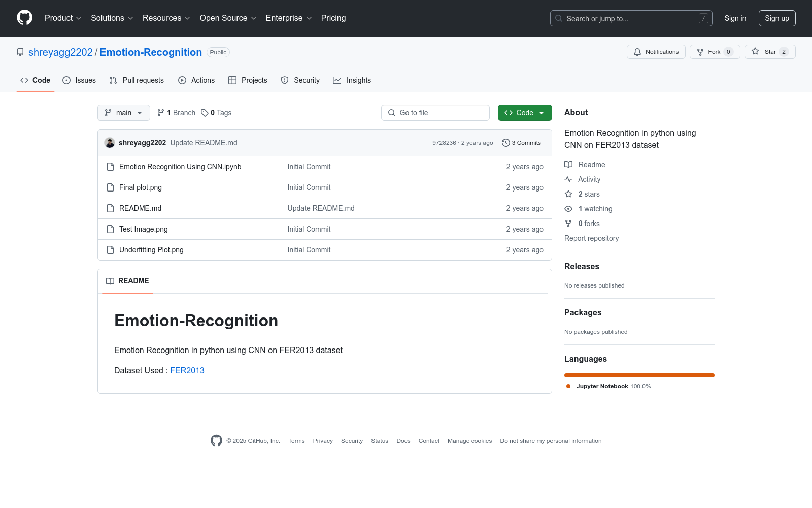The height and width of the screenshot is (508, 812).
Task: Open the Insights tab
Action: pos(352,80)
